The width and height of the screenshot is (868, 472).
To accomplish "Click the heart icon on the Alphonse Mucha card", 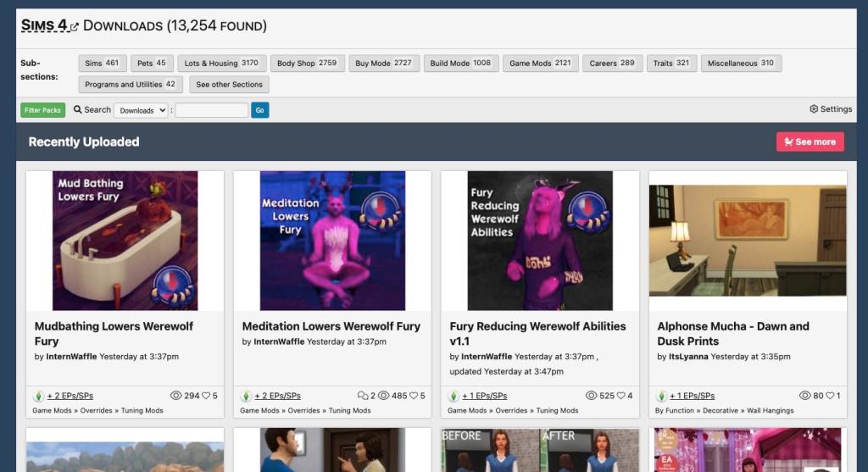I will coord(830,396).
